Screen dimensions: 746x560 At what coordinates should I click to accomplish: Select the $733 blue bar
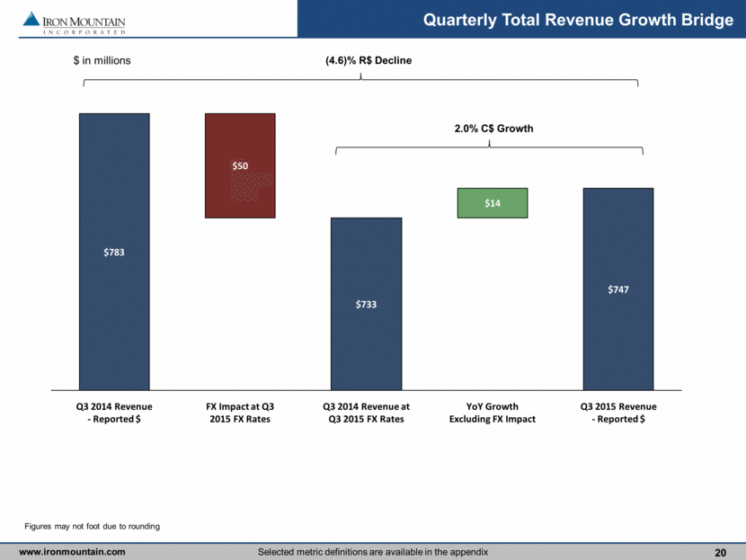click(x=366, y=304)
